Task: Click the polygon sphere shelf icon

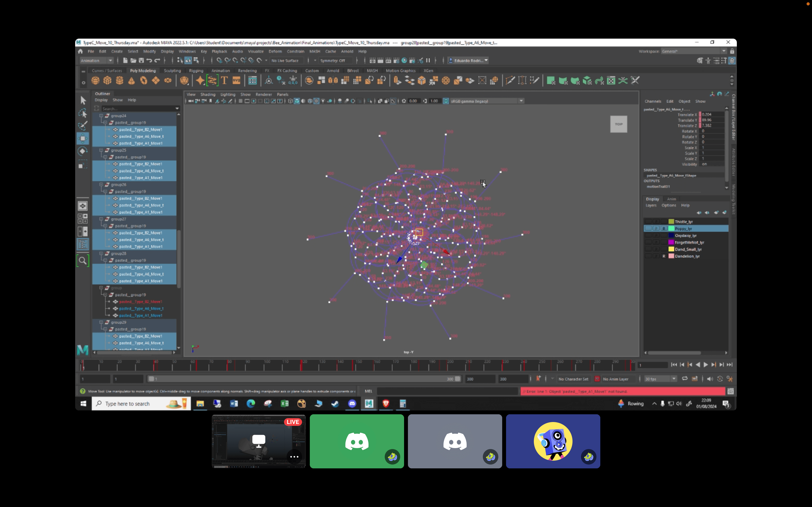Action: [95, 80]
